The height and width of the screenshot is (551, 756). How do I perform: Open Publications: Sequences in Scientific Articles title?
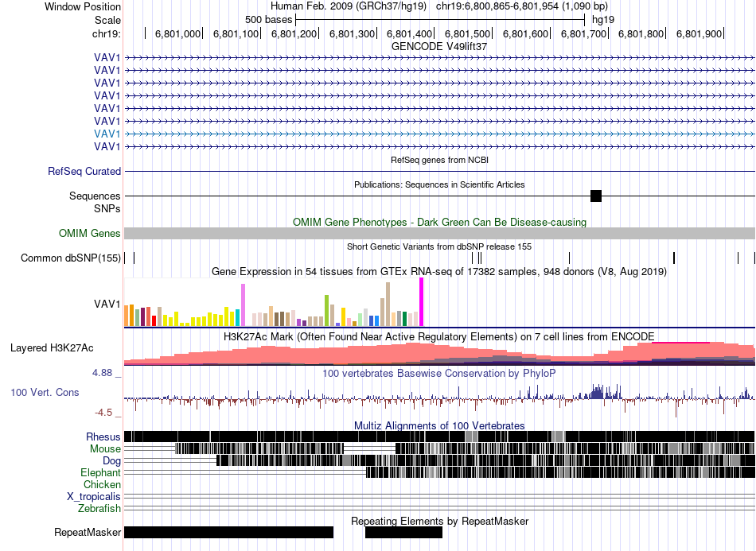[x=439, y=184]
